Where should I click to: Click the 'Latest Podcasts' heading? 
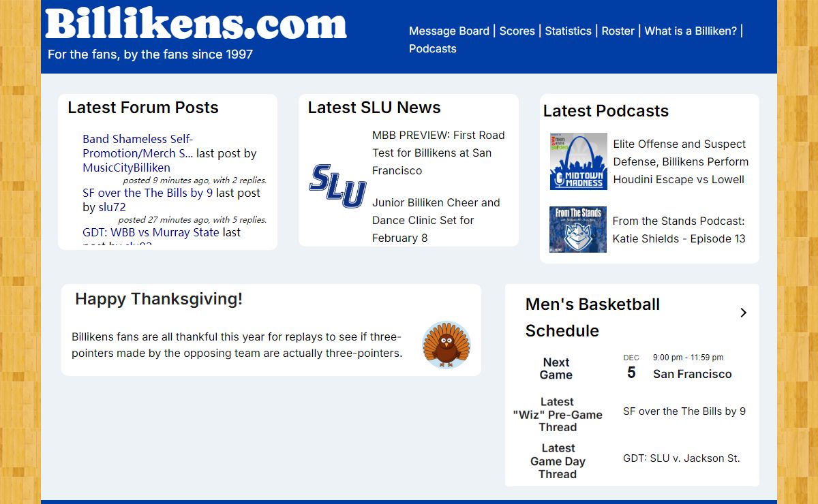pos(606,111)
